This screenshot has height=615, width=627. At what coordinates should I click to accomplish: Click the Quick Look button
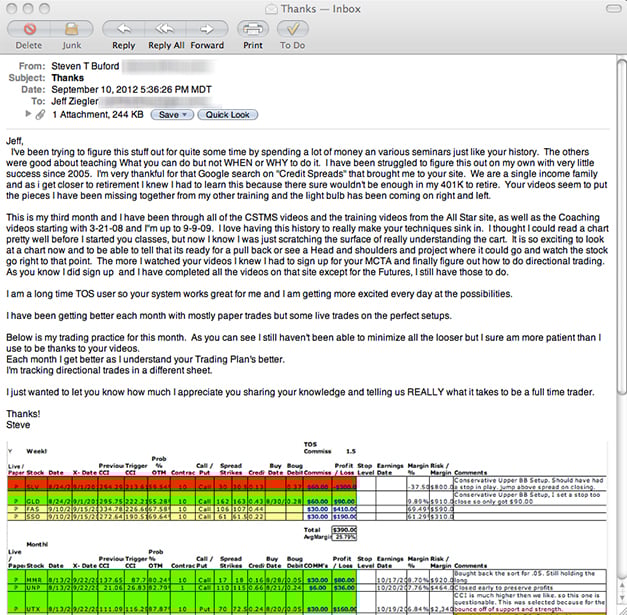pos(229,115)
